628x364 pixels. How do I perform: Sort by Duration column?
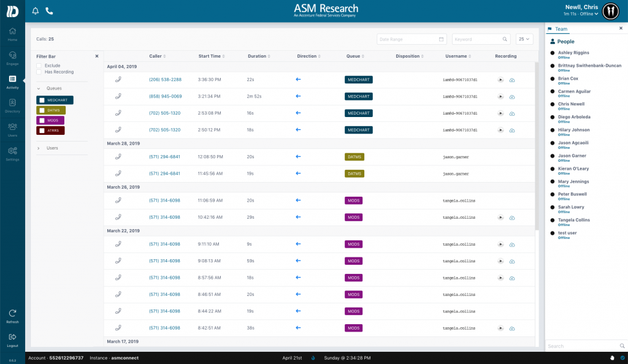(x=259, y=56)
